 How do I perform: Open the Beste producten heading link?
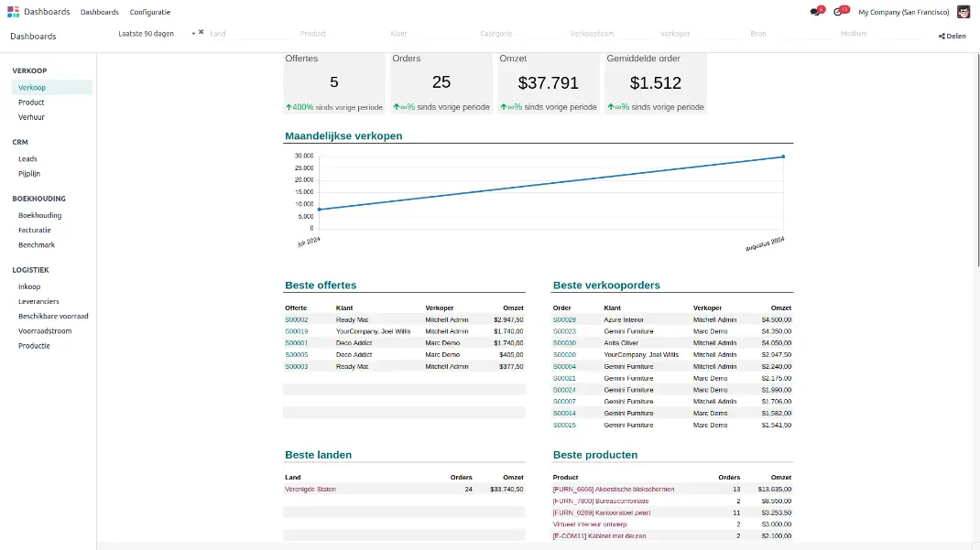coord(595,455)
